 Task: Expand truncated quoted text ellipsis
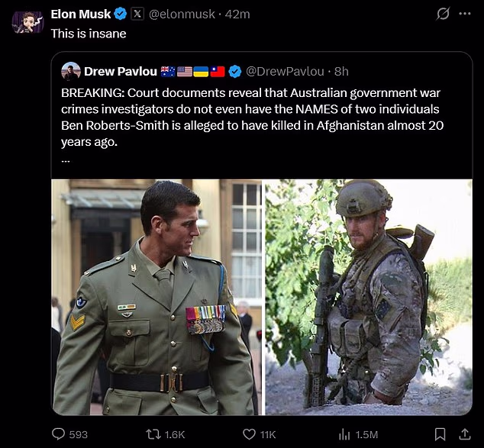(66, 161)
